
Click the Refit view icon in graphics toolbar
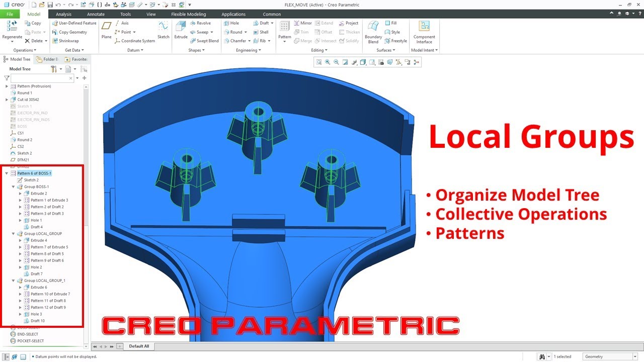coord(319,62)
